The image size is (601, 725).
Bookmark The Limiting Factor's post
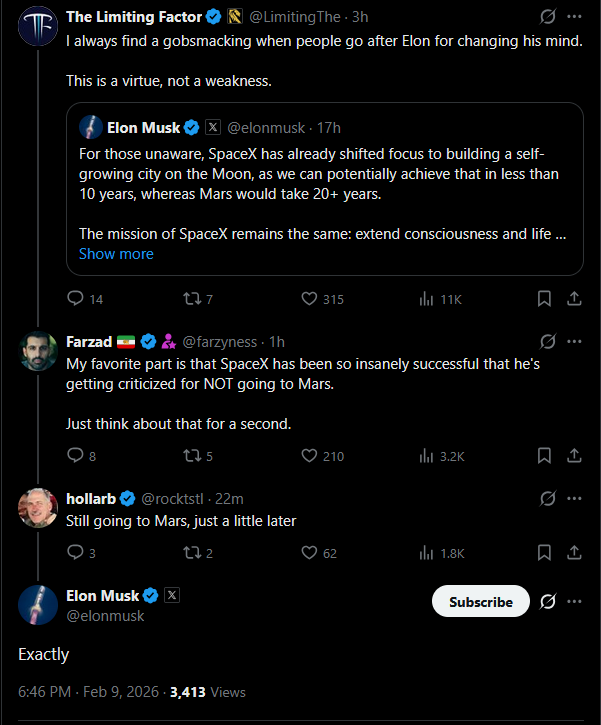pyautogui.click(x=544, y=298)
